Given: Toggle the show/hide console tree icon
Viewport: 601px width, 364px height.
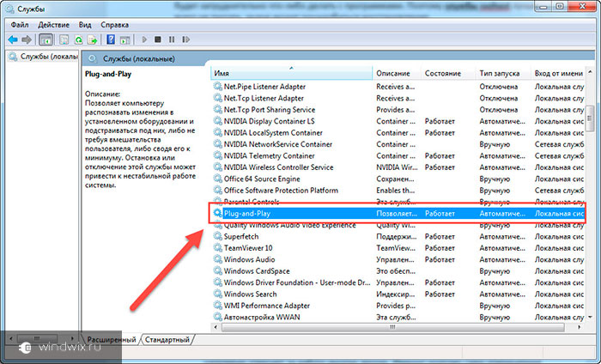Looking at the screenshot, I should (46, 39).
